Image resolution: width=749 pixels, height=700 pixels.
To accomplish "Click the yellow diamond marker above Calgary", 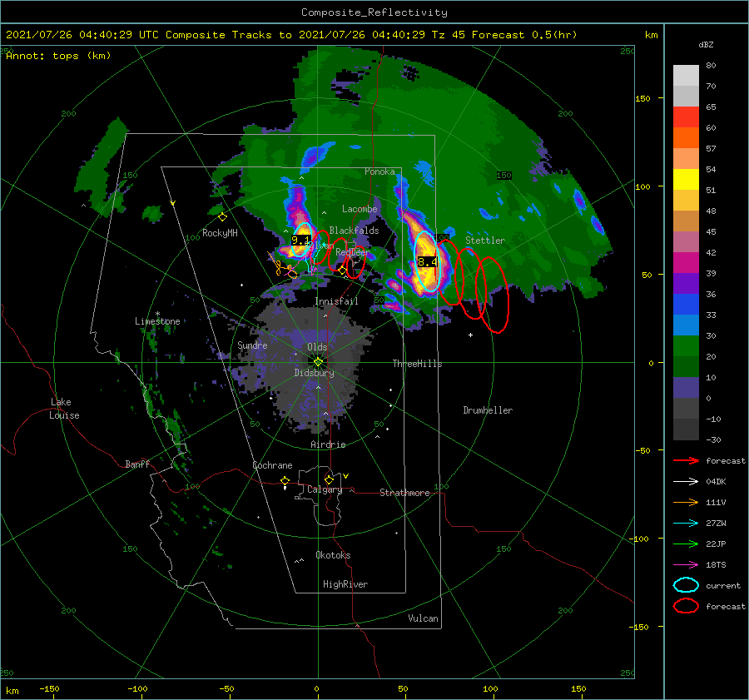I will pyautogui.click(x=329, y=479).
